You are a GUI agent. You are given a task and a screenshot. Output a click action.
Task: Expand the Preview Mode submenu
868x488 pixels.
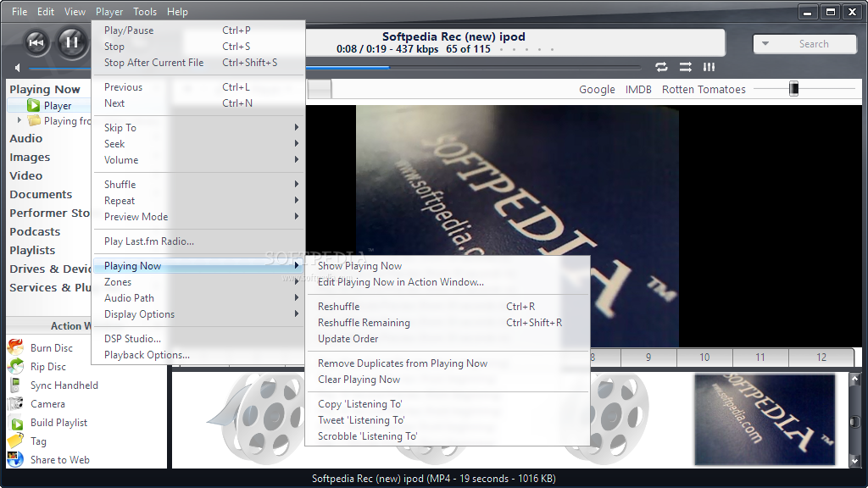coord(199,216)
